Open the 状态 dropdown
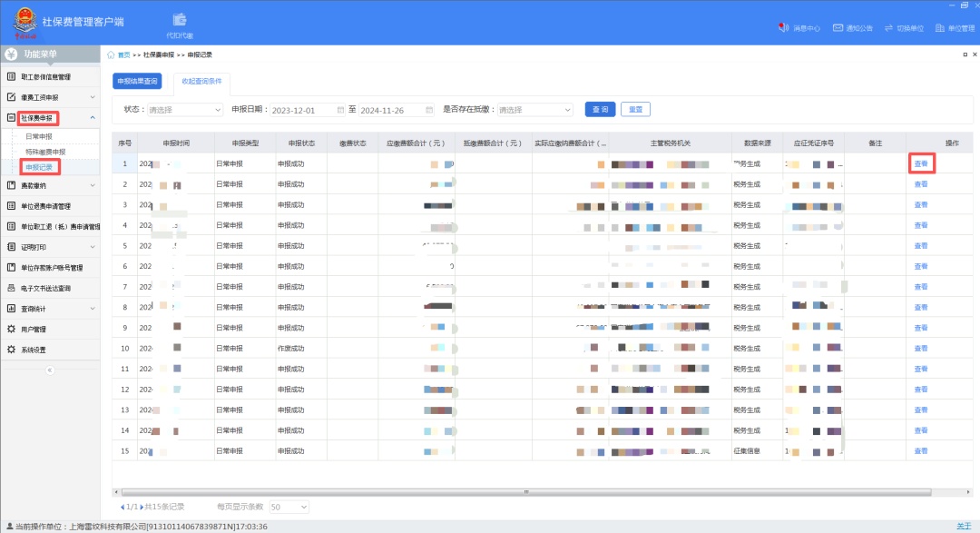The height and width of the screenshot is (533, 980). point(185,110)
